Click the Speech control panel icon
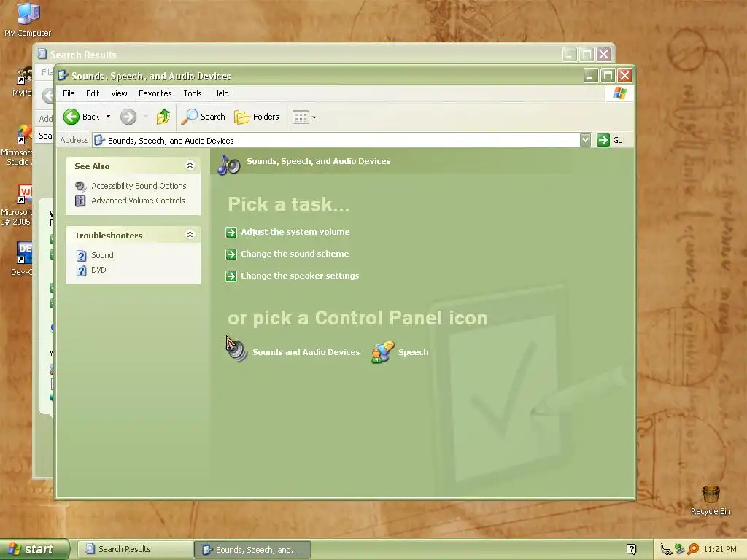Screen dimensions: 747x560 click(382, 352)
